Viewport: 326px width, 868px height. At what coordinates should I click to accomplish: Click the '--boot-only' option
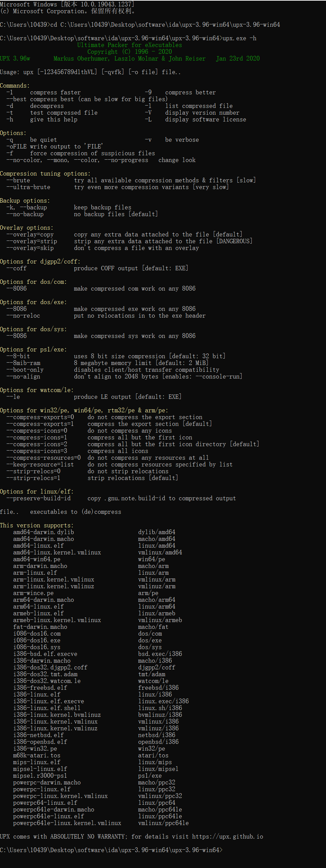point(25,370)
